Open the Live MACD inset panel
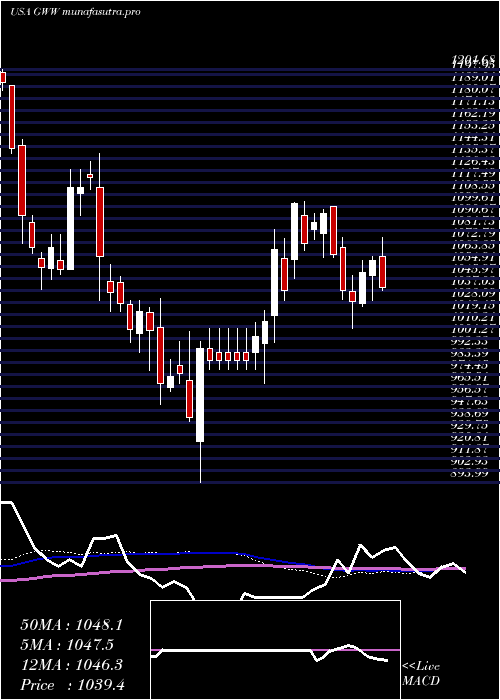Image resolution: width=500 pixels, height=700 pixels. click(275, 650)
